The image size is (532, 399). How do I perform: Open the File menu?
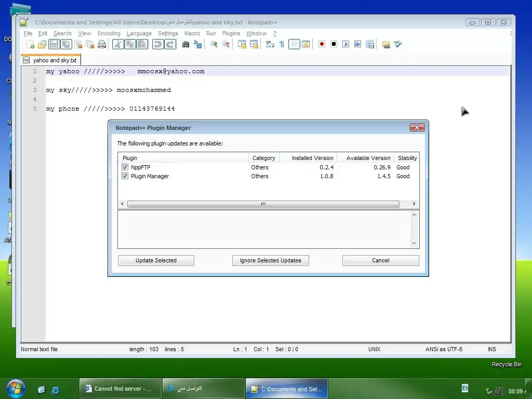pyautogui.click(x=28, y=33)
